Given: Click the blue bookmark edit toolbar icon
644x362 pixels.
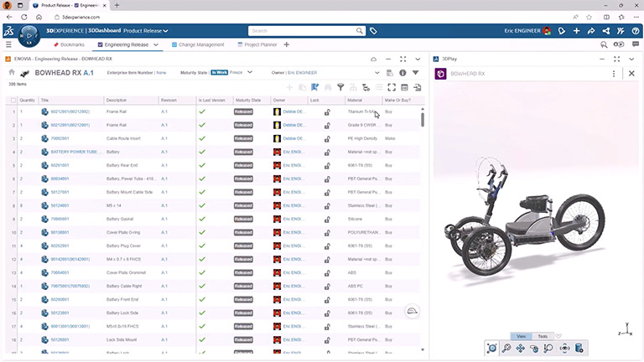Looking at the screenshot, I should pyautogui.click(x=315, y=87).
